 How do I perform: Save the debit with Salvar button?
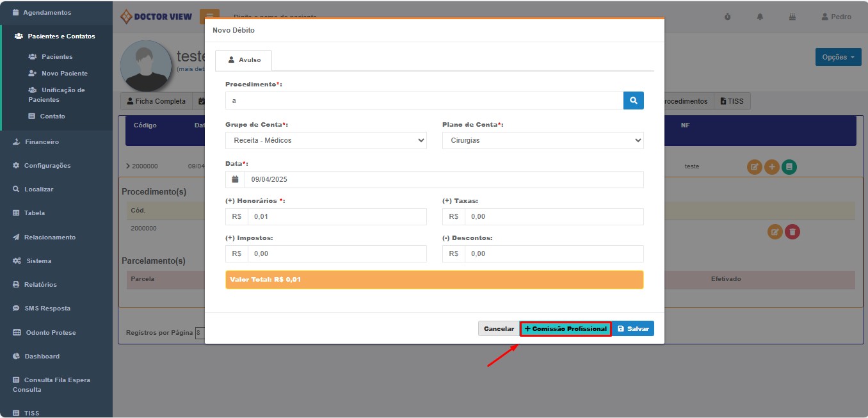pyautogui.click(x=633, y=328)
